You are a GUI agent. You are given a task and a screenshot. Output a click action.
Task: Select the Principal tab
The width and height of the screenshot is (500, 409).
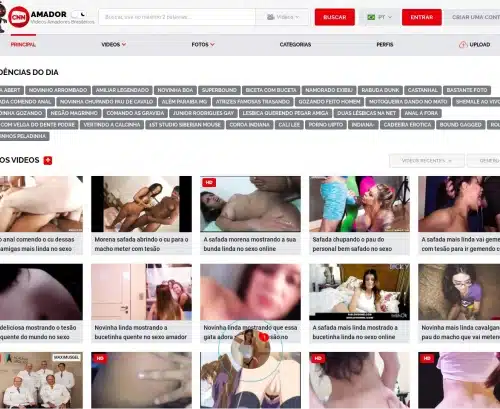pos(23,44)
